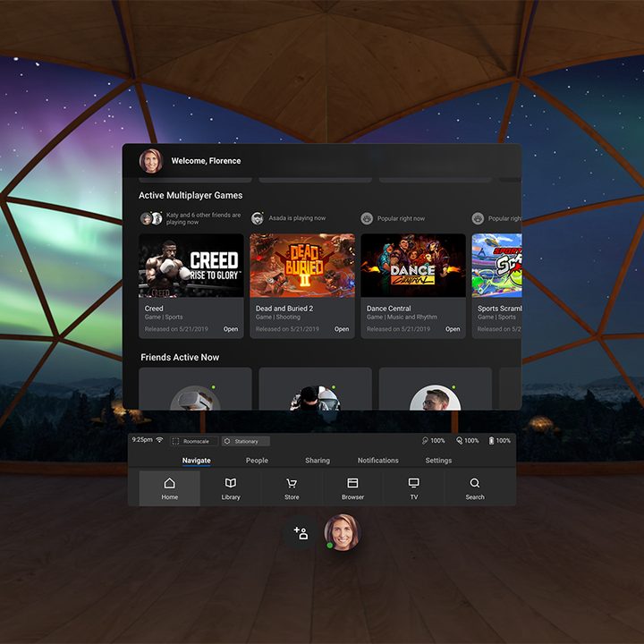Click the add friend invite icon
644x644 pixels.
301,533
